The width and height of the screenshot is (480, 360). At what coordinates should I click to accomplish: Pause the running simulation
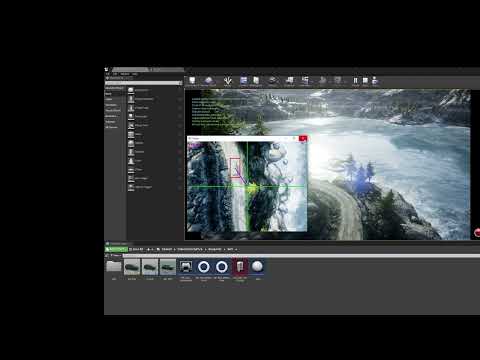[x=355, y=81]
